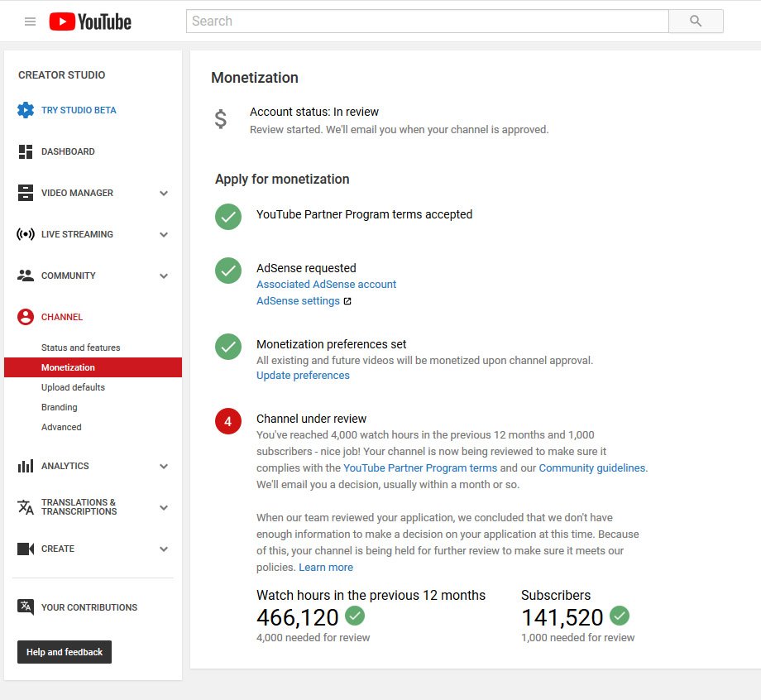Open the hamburger guide menu icon

(x=30, y=22)
